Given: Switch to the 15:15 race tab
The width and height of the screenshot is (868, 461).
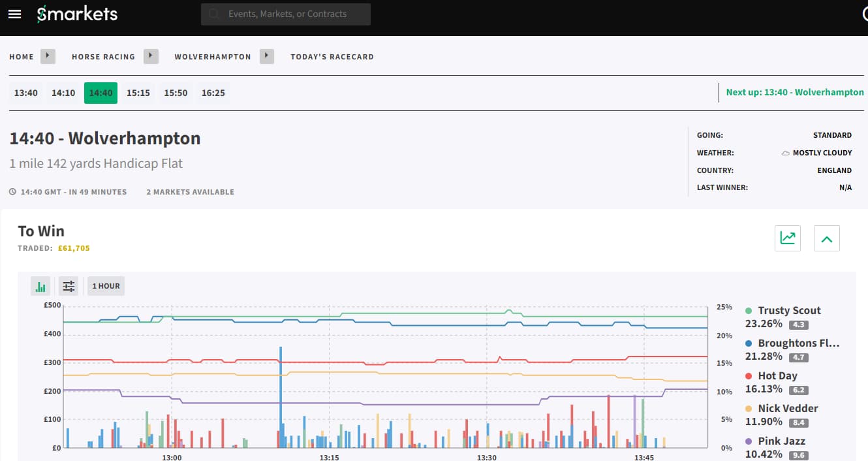Looking at the screenshot, I should click(x=138, y=93).
